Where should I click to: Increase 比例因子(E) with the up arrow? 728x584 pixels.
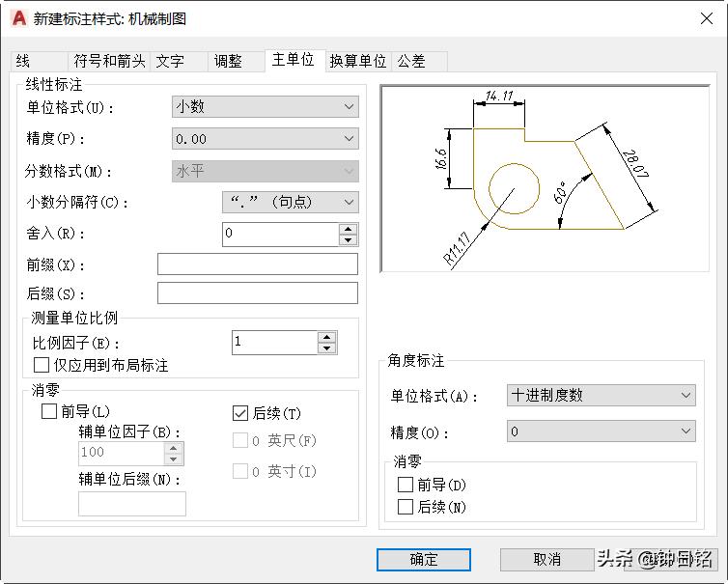pos(327,338)
